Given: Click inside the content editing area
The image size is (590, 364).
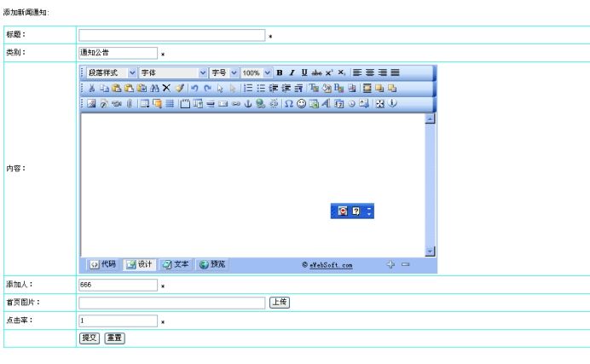Looking at the screenshot, I should (252, 185).
